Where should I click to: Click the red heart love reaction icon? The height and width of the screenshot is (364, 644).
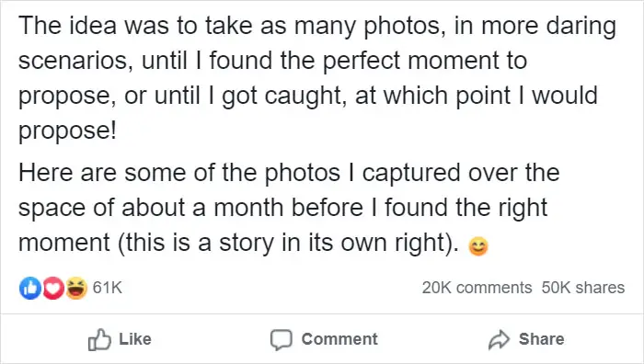tap(53, 288)
